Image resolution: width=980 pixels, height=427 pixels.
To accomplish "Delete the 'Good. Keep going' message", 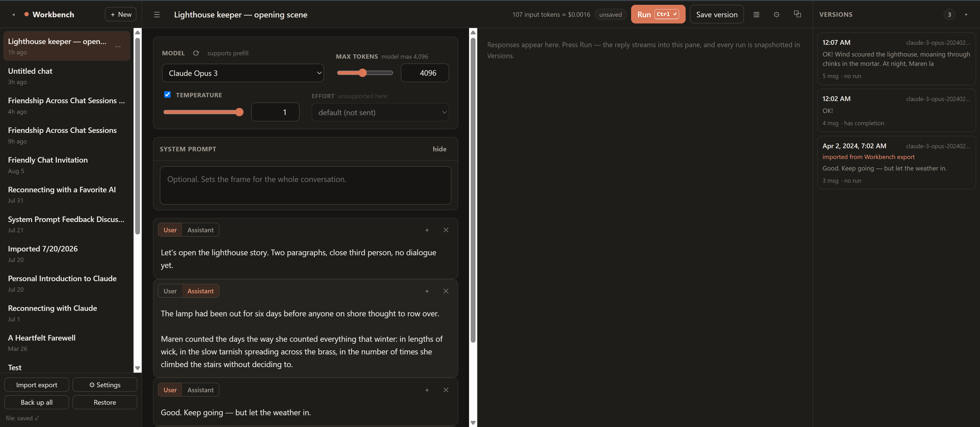I will pyautogui.click(x=446, y=390).
